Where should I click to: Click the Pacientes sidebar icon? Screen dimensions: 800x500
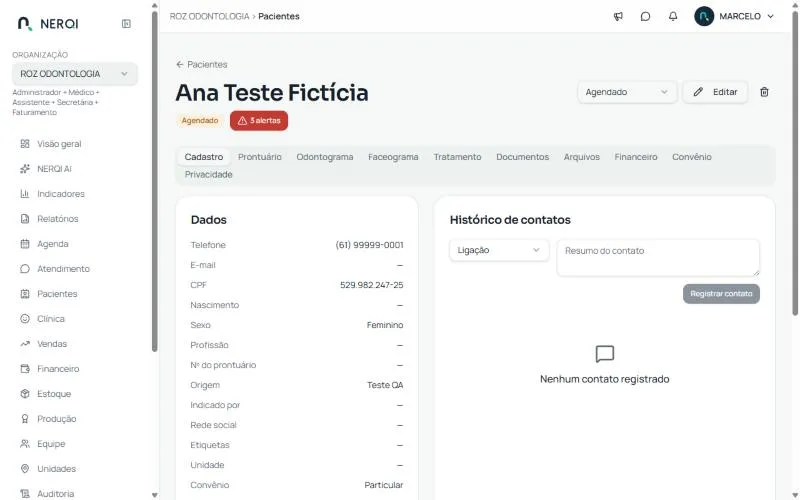point(24,294)
